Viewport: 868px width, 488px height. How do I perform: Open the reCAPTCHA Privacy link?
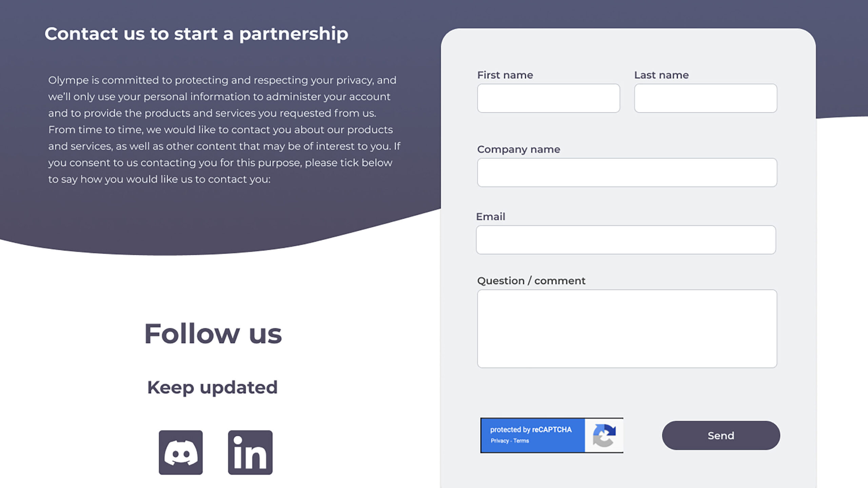click(x=499, y=441)
